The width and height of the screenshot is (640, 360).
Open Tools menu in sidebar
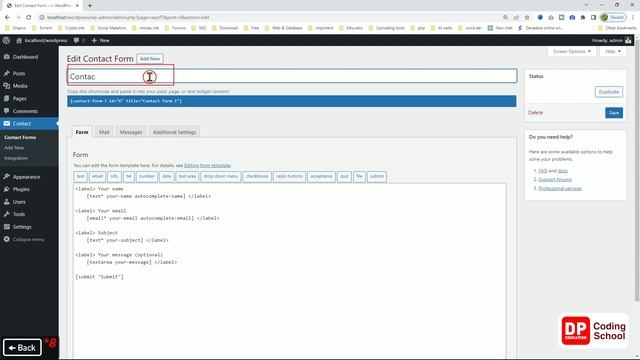[x=19, y=214]
